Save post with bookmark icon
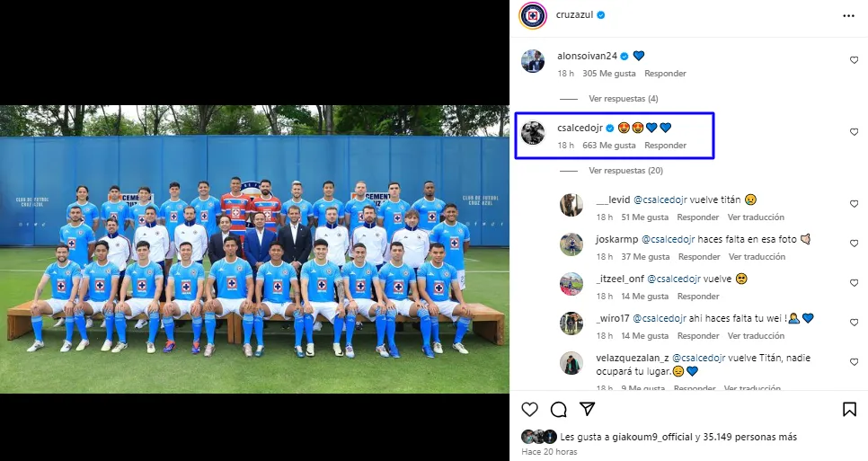Screen dimensions: 868x461 tap(849, 410)
